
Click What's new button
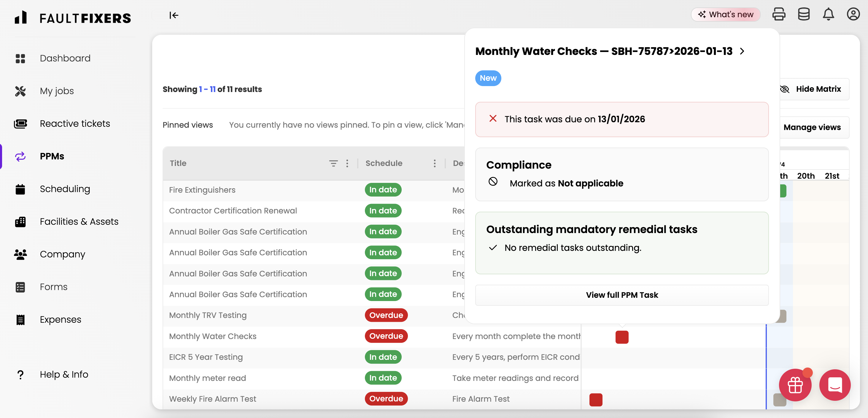coord(726,15)
